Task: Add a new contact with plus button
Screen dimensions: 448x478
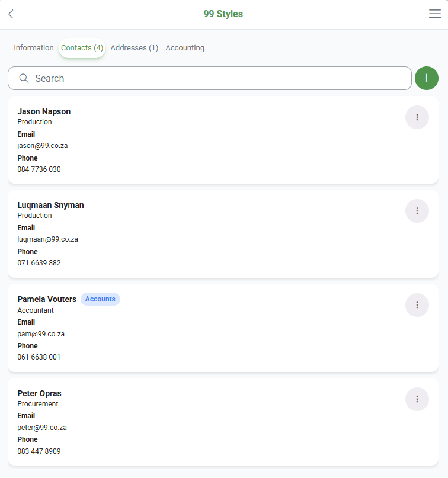Action: click(426, 78)
